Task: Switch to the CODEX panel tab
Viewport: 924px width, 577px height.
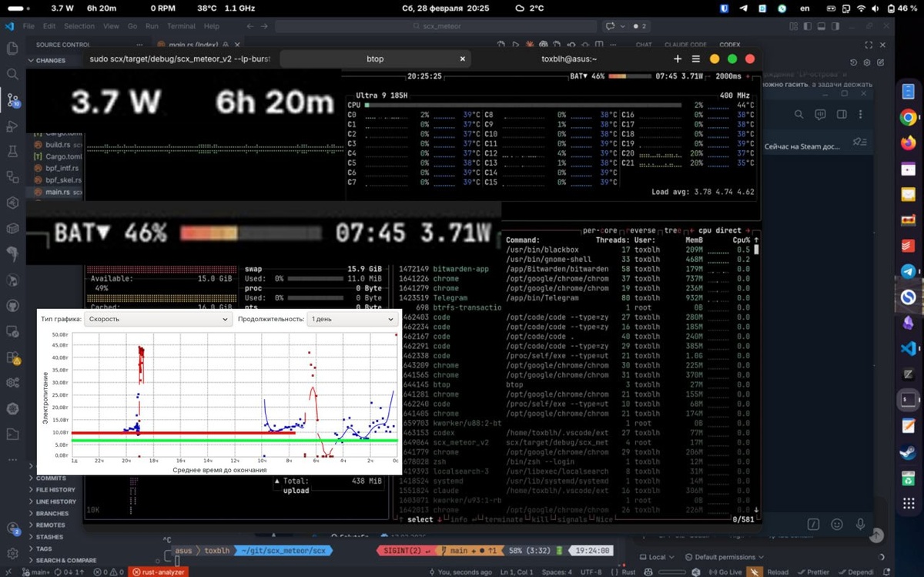Action: pos(730,45)
